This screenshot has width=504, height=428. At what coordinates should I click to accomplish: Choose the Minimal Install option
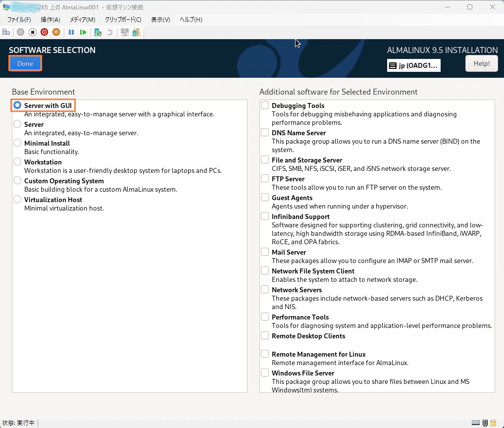(17, 143)
